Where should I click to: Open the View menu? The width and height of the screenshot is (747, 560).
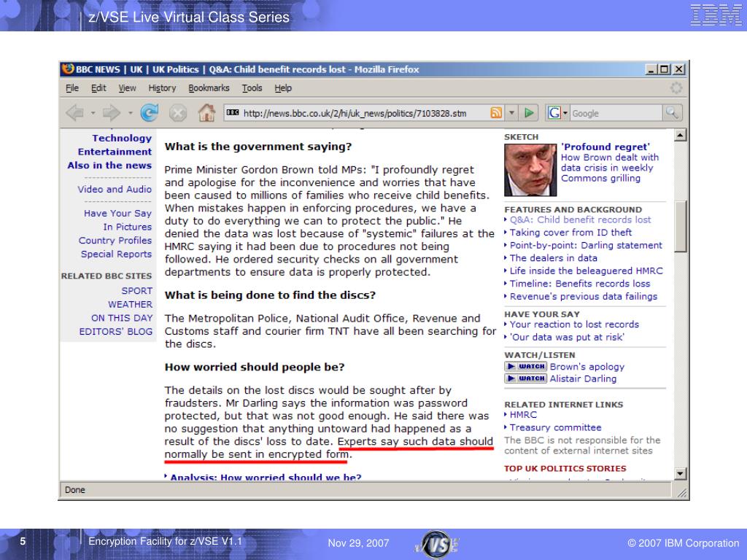[x=127, y=88]
